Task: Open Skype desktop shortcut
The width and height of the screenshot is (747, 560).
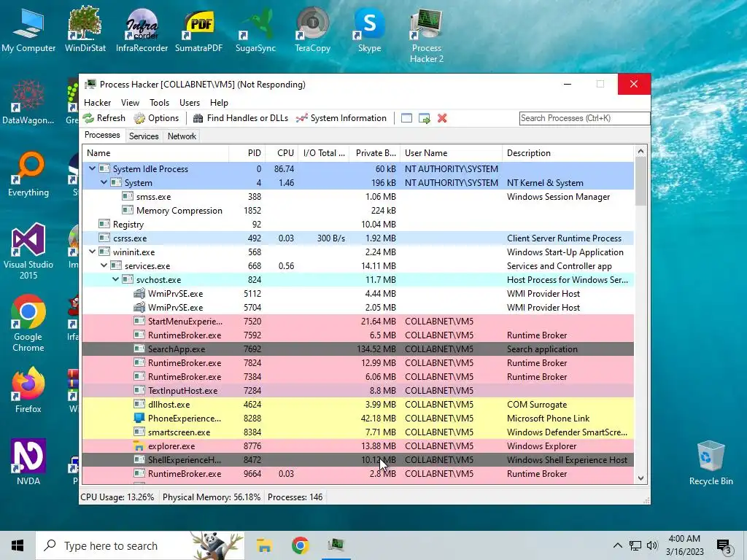Action: (369, 29)
